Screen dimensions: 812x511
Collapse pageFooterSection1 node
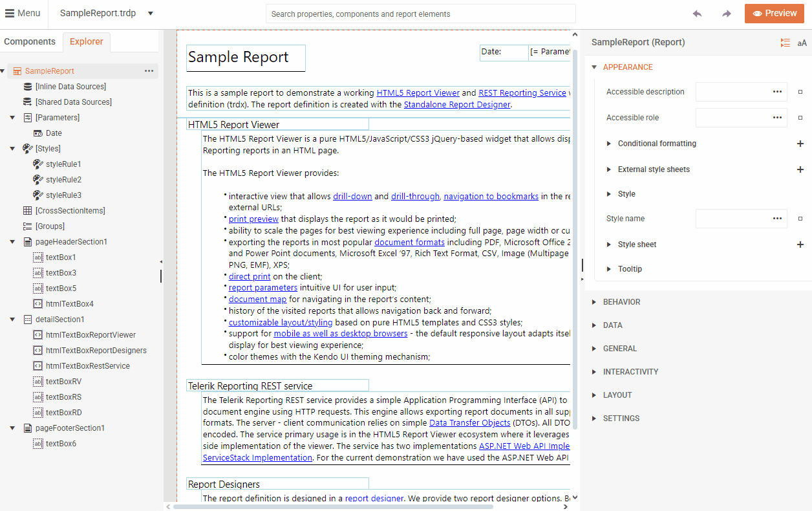pyautogui.click(x=12, y=428)
